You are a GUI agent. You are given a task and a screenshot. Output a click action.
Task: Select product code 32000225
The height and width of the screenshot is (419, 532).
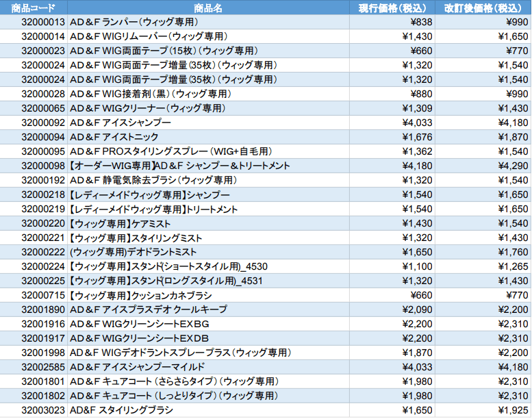point(34,281)
